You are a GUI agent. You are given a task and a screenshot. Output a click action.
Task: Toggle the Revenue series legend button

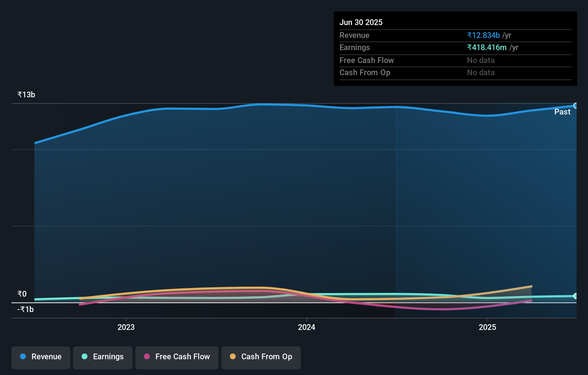pos(41,357)
